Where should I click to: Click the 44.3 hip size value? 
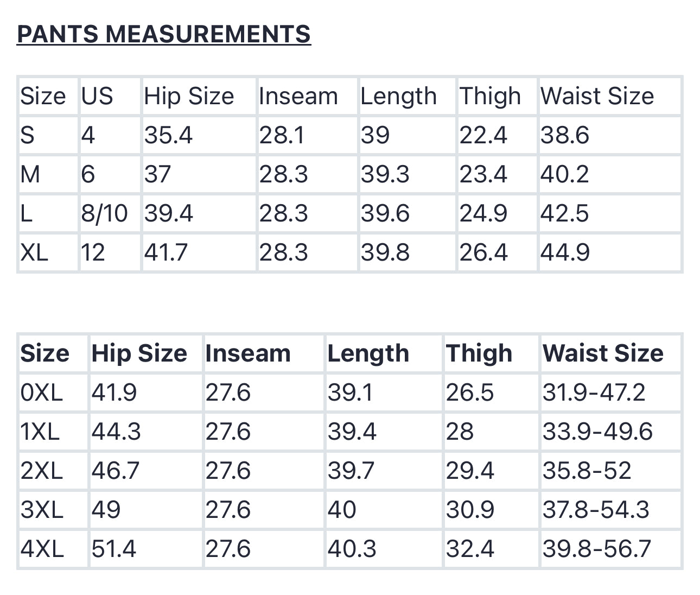[x=116, y=432]
